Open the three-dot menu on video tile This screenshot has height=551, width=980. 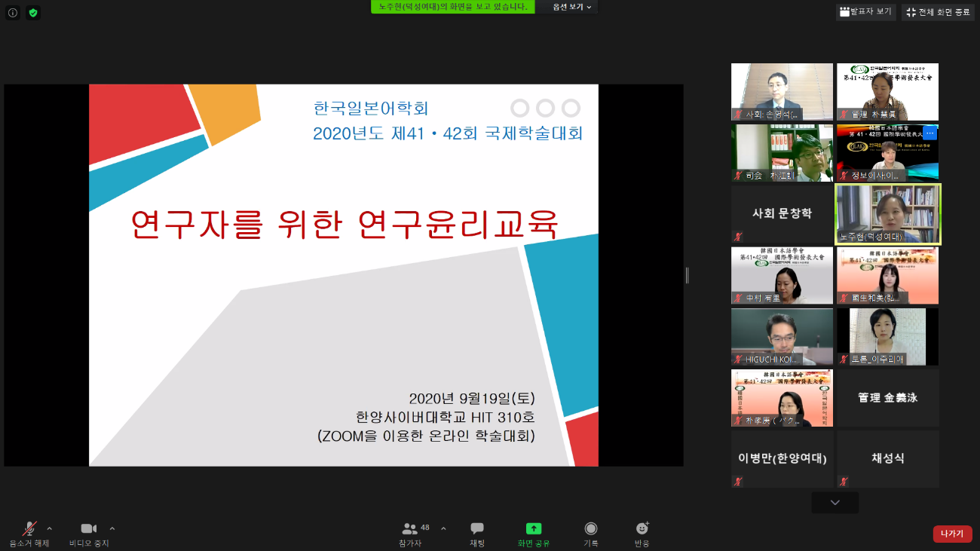point(929,133)
